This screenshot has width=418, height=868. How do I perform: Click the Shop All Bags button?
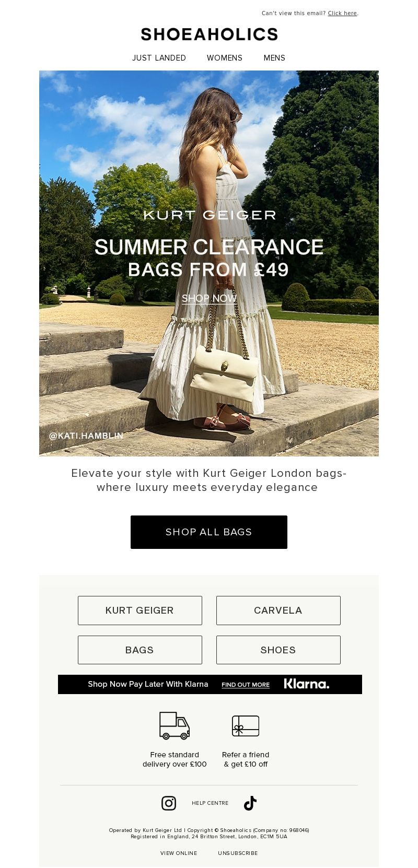(209, 532)
